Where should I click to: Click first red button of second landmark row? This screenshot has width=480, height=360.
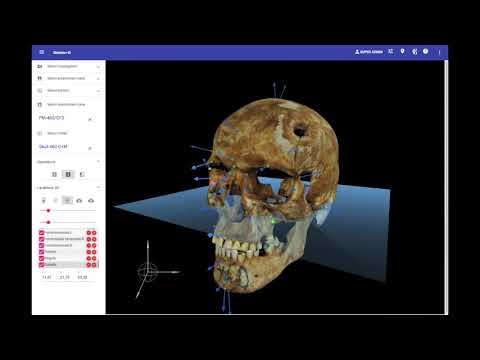click(89, 239)
